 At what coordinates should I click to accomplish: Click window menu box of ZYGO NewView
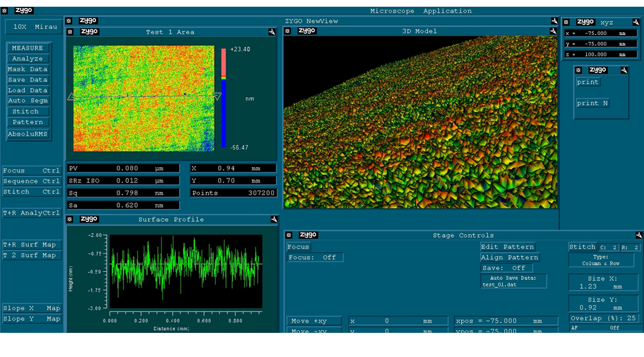click(69, 21)
